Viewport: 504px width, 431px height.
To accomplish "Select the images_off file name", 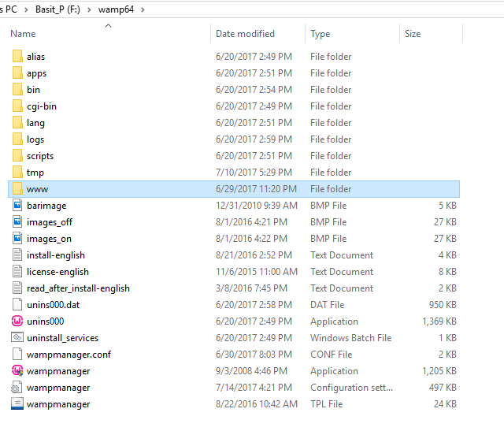I will (50, 222).
